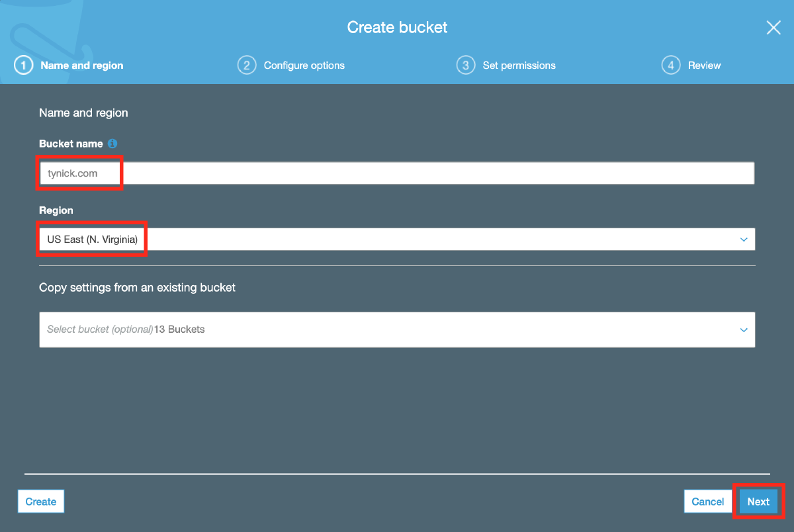This screenshot has height=532, width=794.
Task: Close the Create bucket dialog
Action: coord(773,27)
